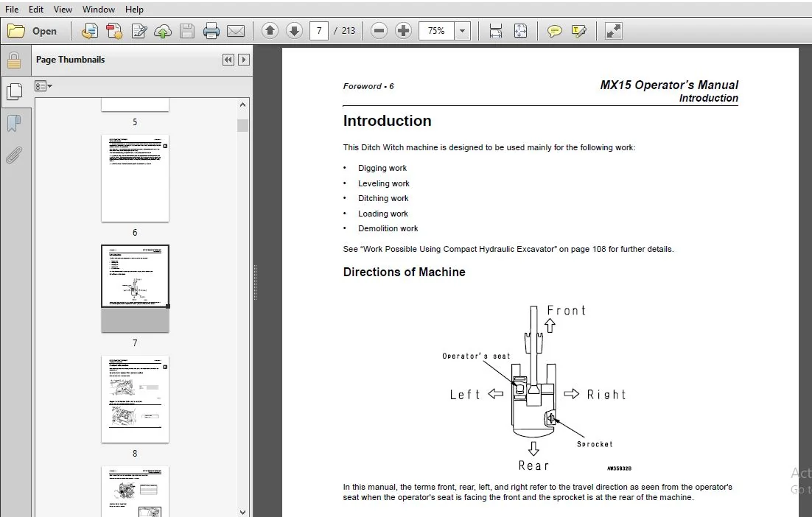Click the cloud upload icon
The height and width of the screenshot is (517, 812).
tap(163, 31)
